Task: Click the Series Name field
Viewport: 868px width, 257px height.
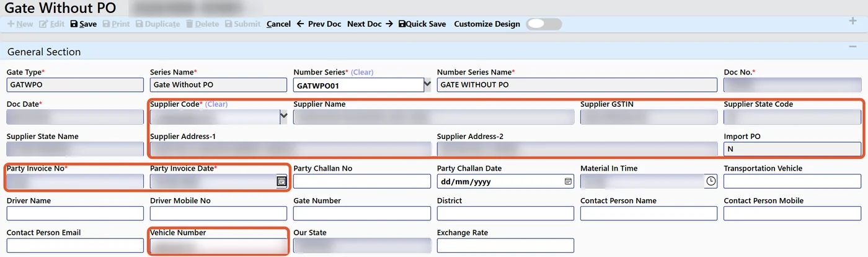Action: click(218, 84)
